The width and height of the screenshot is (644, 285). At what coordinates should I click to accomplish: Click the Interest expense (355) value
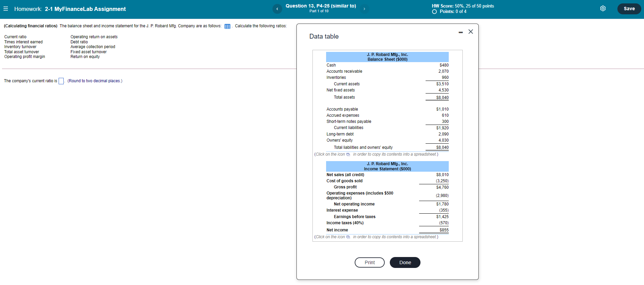444,210
